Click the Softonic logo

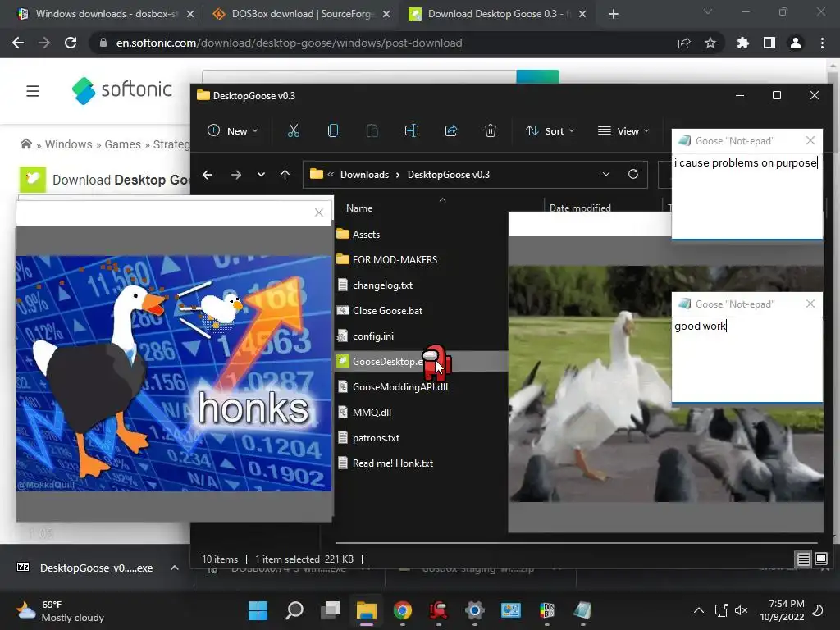(x=122, y=90)
